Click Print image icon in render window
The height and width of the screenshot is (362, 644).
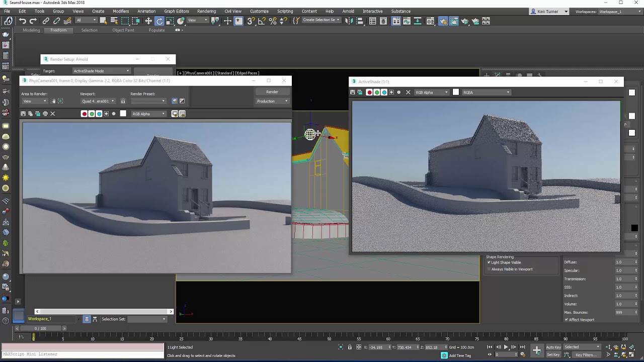[x=45, y=114]
